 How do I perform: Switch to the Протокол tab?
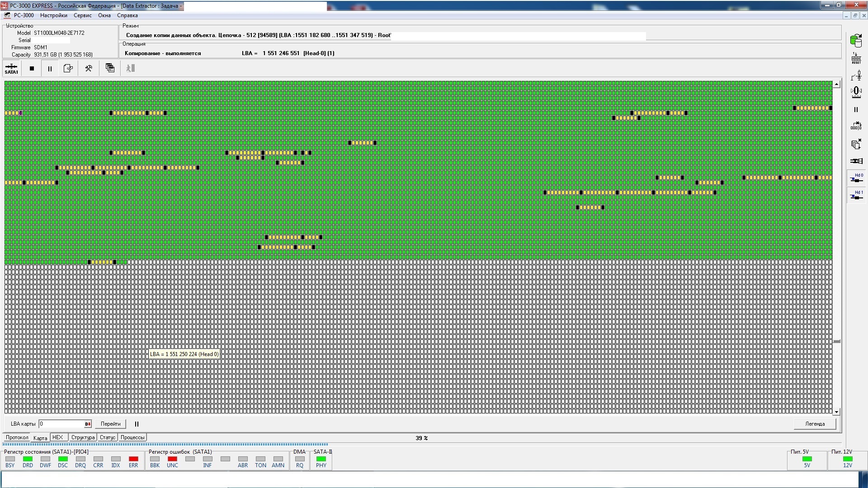tap(17, 437)
